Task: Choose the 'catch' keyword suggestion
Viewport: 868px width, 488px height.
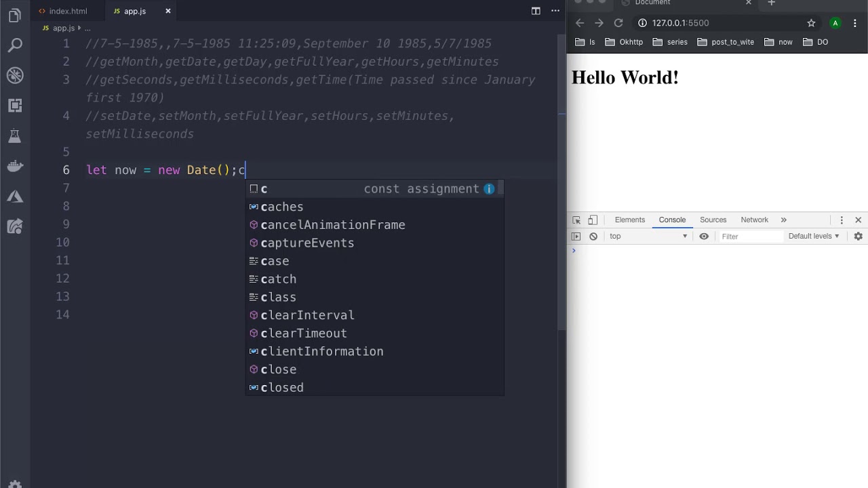Action: pyautogui.click(x=374, y=279)
